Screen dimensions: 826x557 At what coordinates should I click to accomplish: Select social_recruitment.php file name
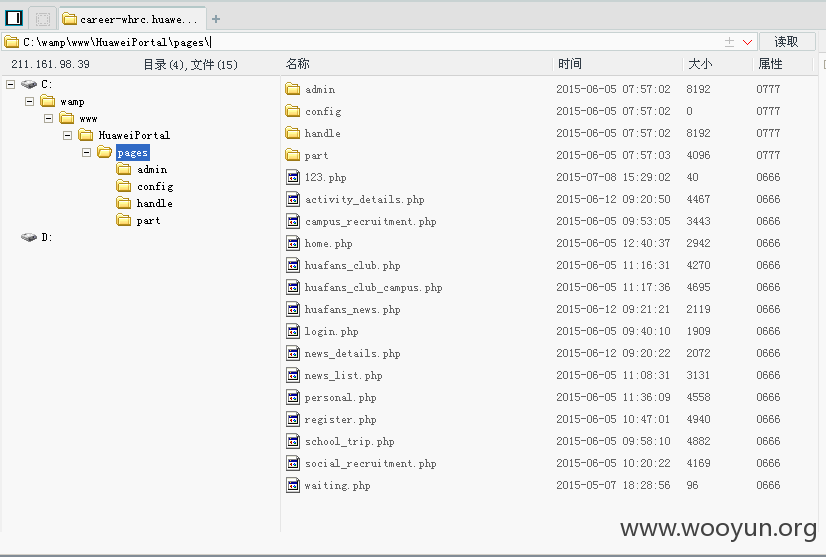click(x=370, y=464)
